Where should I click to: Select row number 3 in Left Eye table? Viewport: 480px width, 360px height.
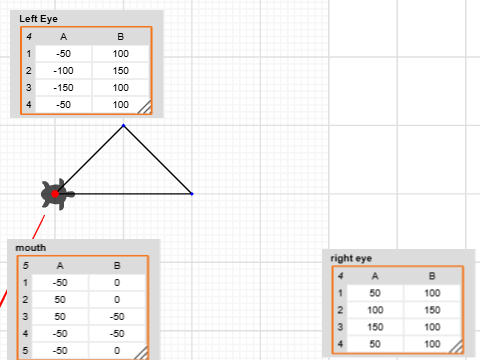29,88
